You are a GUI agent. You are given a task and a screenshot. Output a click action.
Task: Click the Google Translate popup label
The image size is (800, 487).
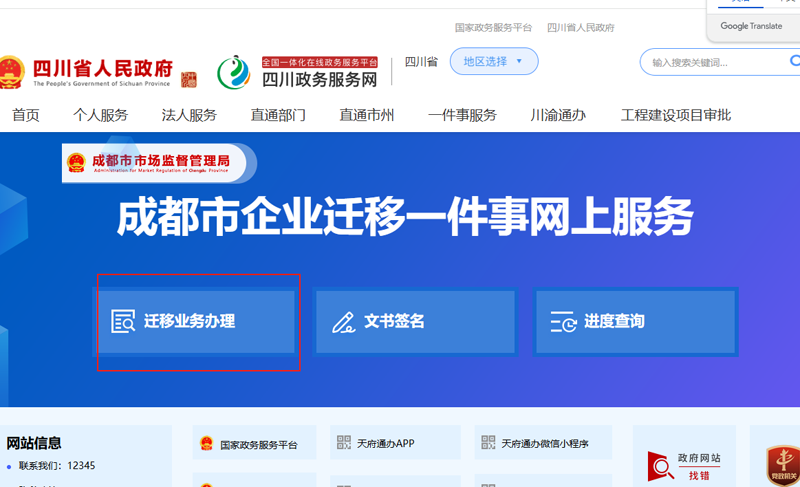751,26
